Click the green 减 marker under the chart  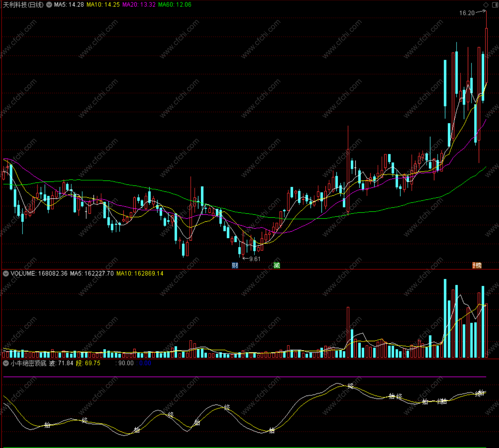277,265
